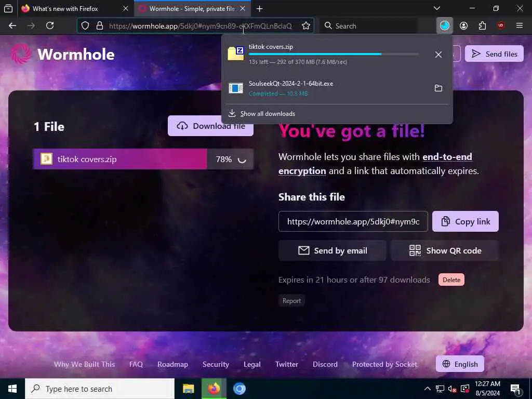Select the spinner next to 78%
This screenshot has height=399, width=532.
coord(242,159)
